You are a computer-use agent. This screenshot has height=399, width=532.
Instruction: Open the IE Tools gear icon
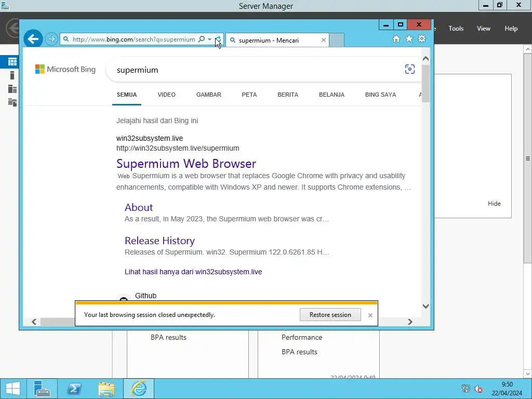[422, 38]
